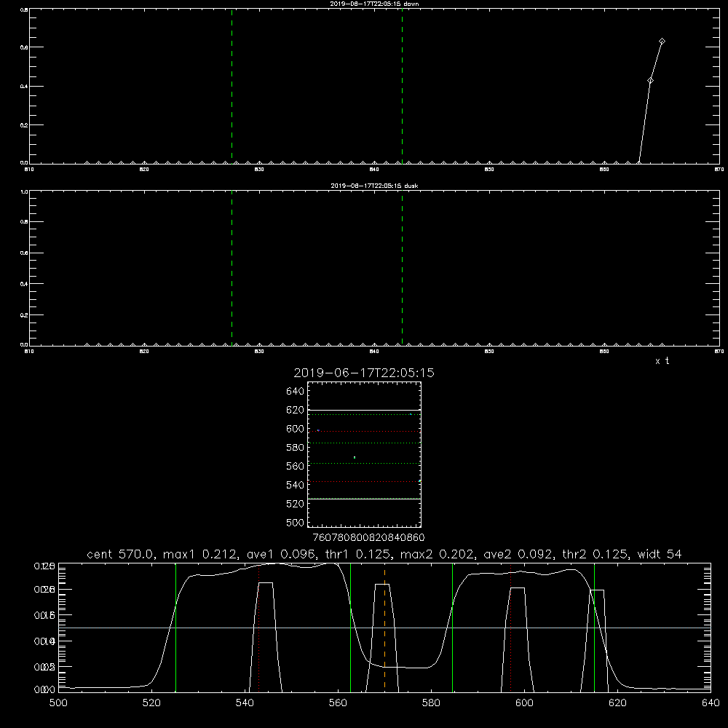
Task: Click the first green dashed line in dusk plot
Action: pyautogui.click(x=232, y=269)
